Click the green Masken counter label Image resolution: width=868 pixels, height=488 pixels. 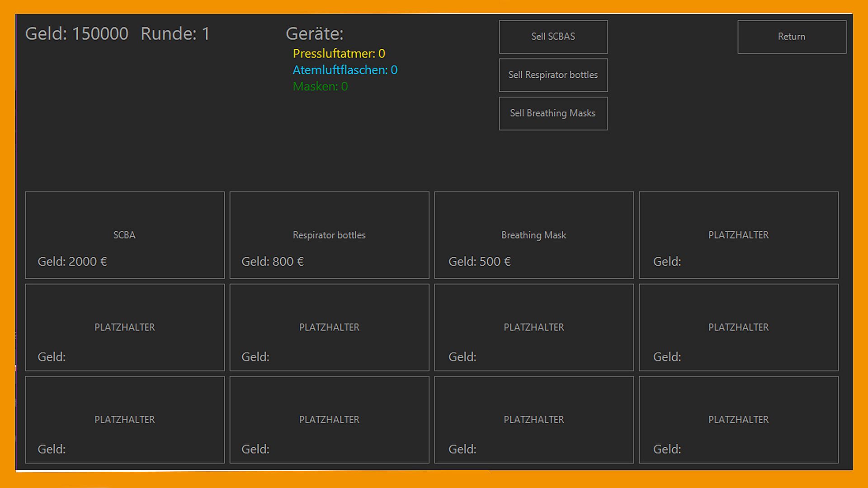320,86
